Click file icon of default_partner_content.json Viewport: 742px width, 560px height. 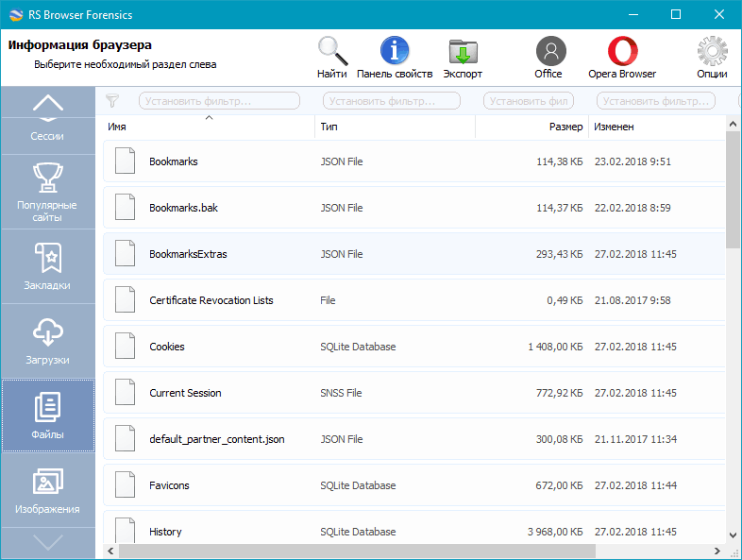125,438
